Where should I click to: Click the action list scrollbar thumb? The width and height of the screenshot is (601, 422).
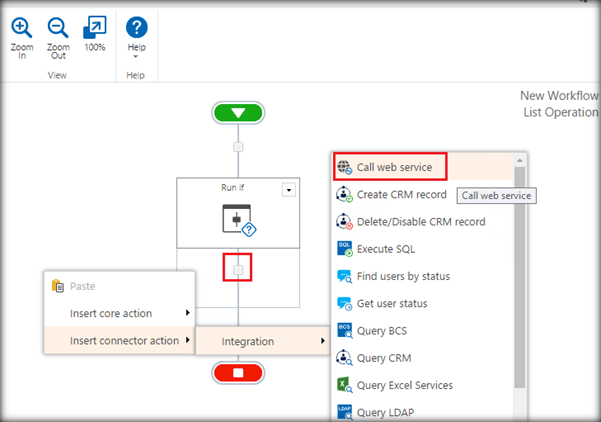[x=520, y=278]
